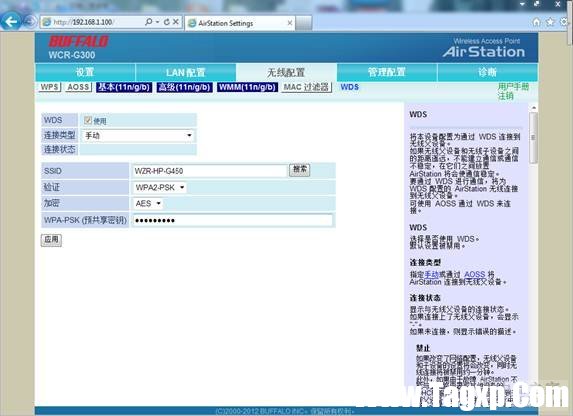
Task: Open favorites with the star icon
Action: 550,22
